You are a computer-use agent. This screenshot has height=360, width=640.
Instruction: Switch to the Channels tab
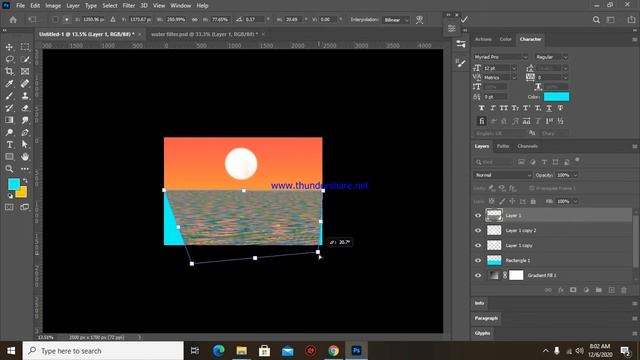pyautogui.click(x=527, y=146)
